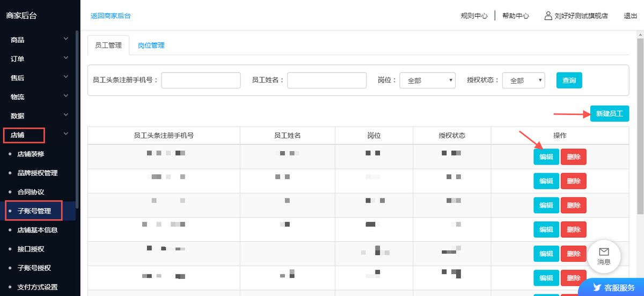Click 删除 in the fourth employee row
The width and height of the screenshot is (644, 296).
[x=574, y=230]
